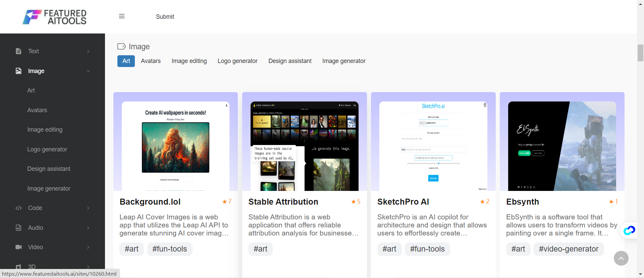The image size is (644, 278).
Task: Click the Ebsynth preview thumbnail
Action: click(562, 146)
